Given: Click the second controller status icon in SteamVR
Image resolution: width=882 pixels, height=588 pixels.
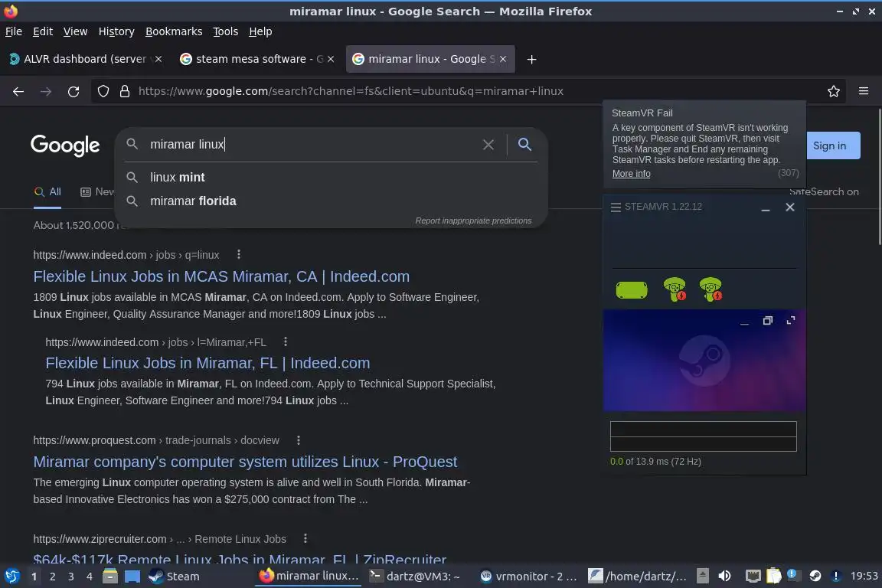Looking at the screenshot, I should (x=711, y=289).
